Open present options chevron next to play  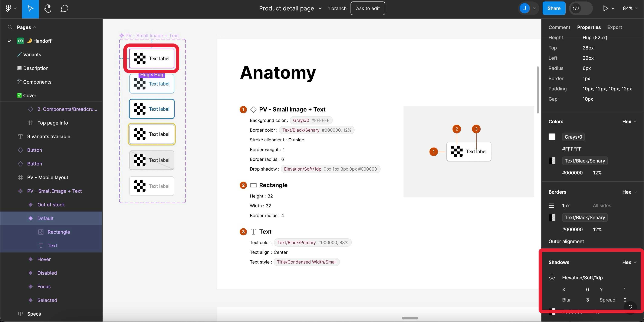pyautogui.click(x=613, y=8)
